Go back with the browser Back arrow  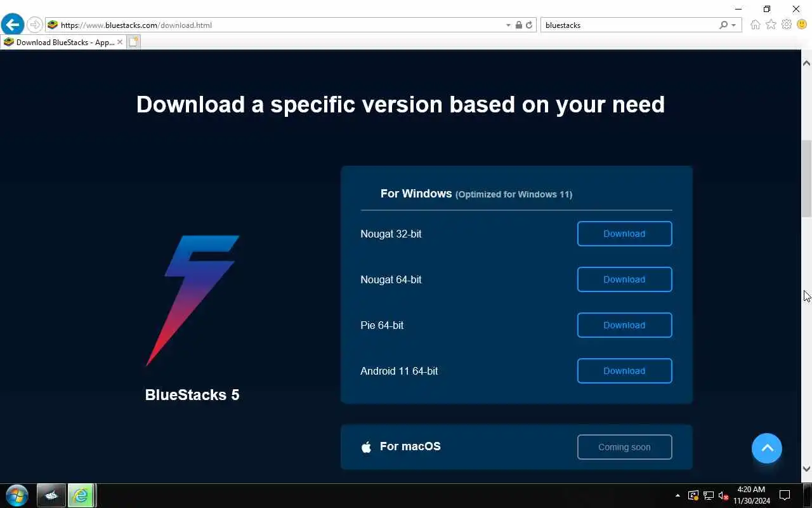[x=12, y=25]
